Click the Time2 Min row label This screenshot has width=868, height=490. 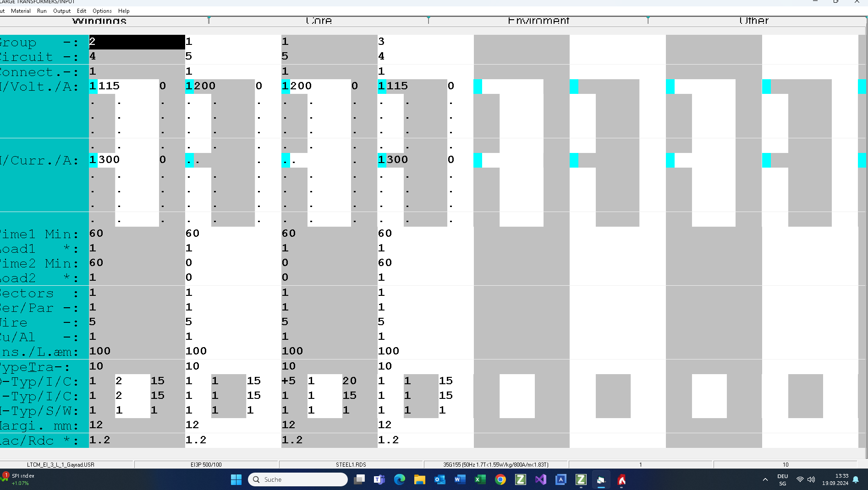[39, 263]
